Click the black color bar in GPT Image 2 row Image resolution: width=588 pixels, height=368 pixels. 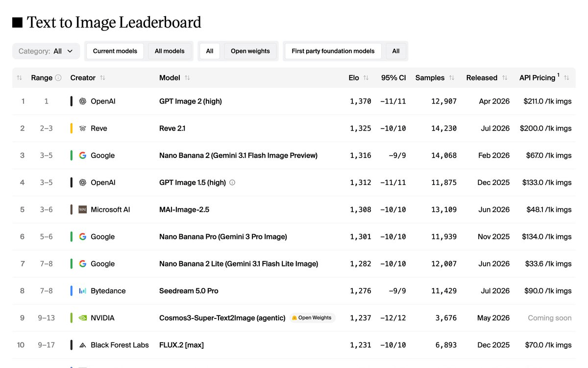[x=72, y=102]
